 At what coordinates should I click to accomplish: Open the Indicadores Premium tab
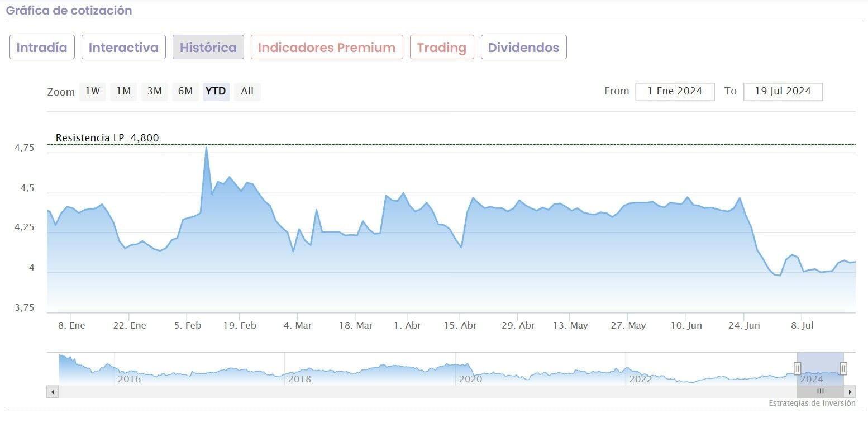(327, 48)
